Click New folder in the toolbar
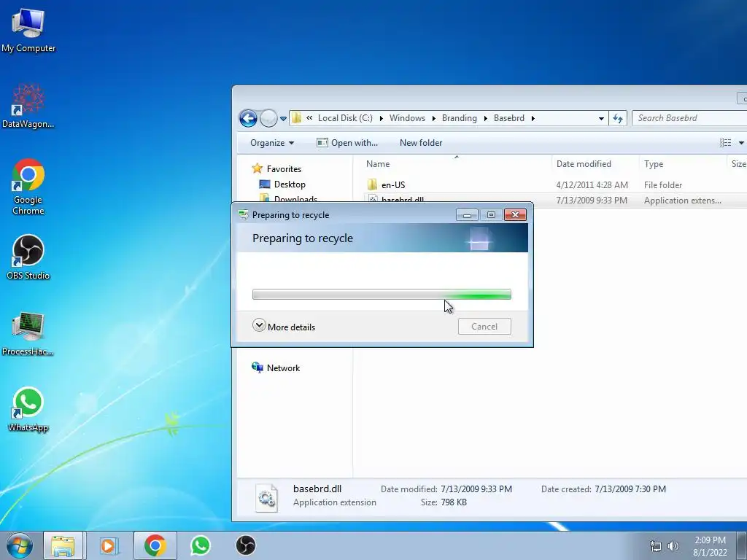Screen dimensions: 747x560 [421, 143]
